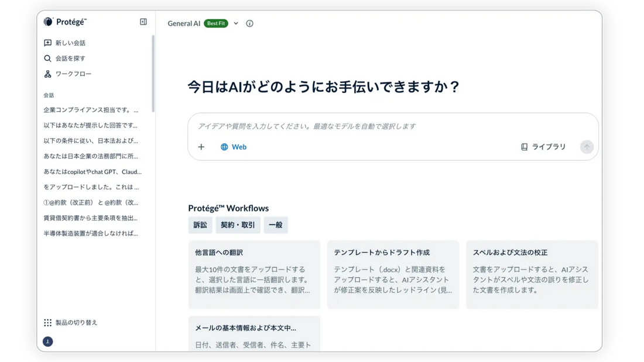644x362 pixels.
Task: Select the 一般 workflow tab
Action: pyautogui.click(x=276, y=225)
